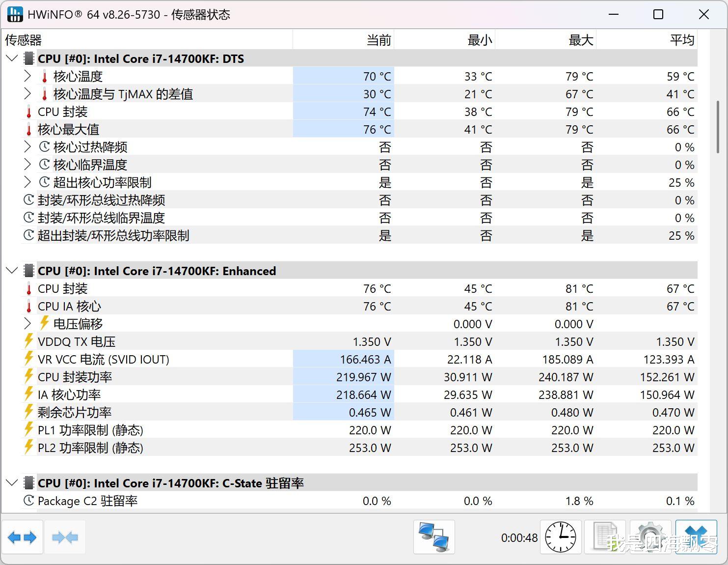Click the clock icon next to Package C2 驻留率

click(29, 501)
